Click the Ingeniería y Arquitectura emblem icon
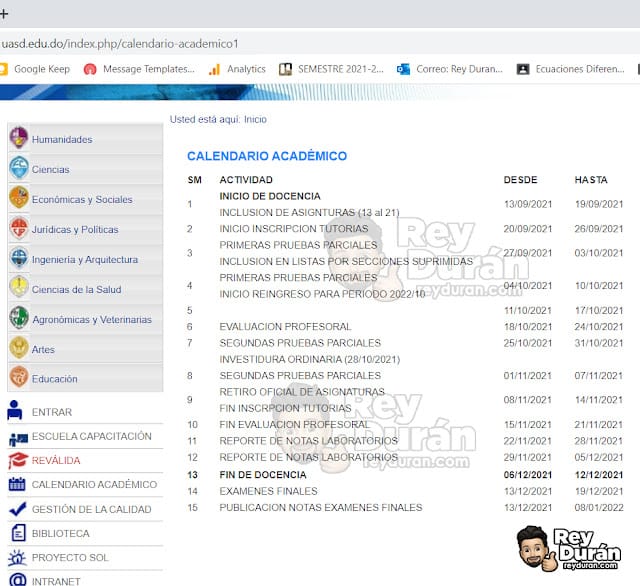Image resolution: width=640 pixels, height=586 pixels. 19,257
